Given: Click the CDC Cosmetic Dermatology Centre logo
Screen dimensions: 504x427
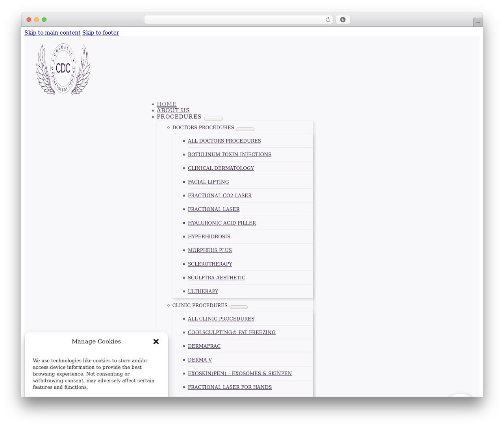Looking at the screenshot, I should [x=63, y=69].
